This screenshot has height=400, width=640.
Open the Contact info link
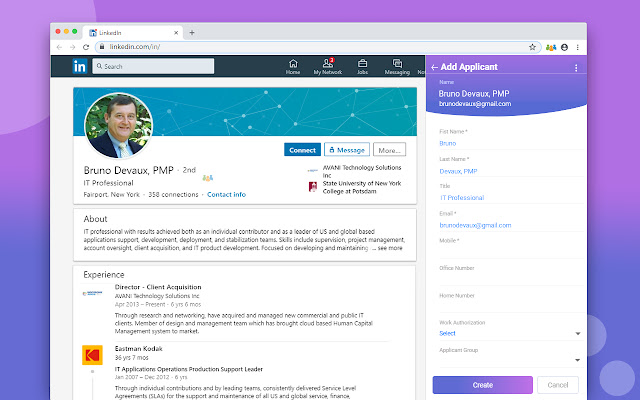click(x=227, y=195)
